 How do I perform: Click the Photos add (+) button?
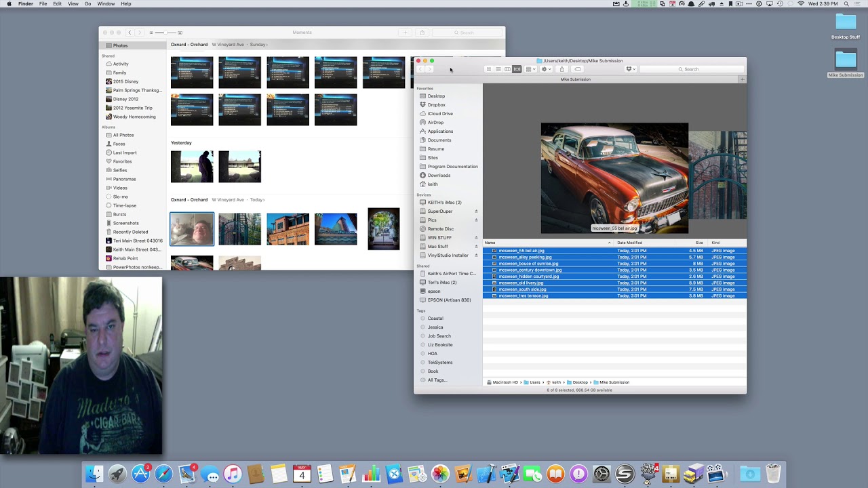pyautogui.click(x=406, y=33)
